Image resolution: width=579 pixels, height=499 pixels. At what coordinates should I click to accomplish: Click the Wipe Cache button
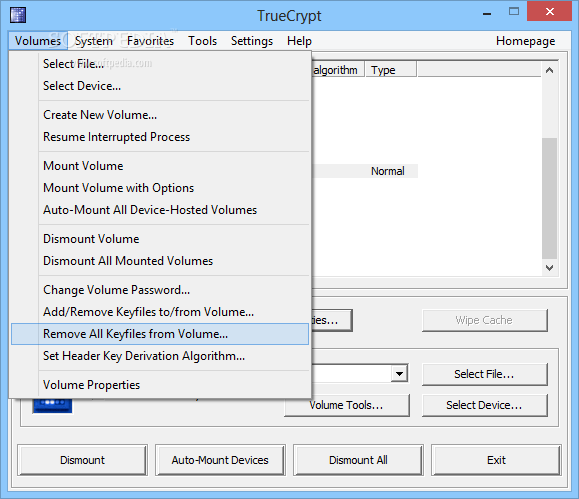(x=484, y=320)
